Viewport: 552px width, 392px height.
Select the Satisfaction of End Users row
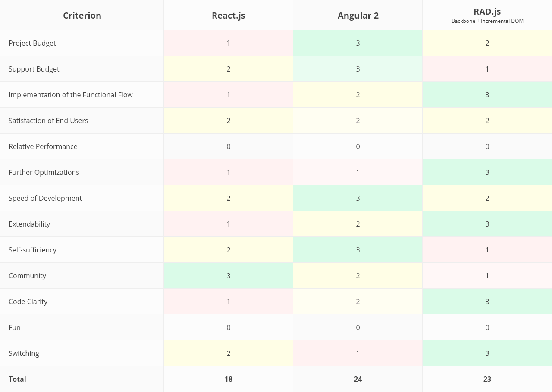click(x=48, y=121)
